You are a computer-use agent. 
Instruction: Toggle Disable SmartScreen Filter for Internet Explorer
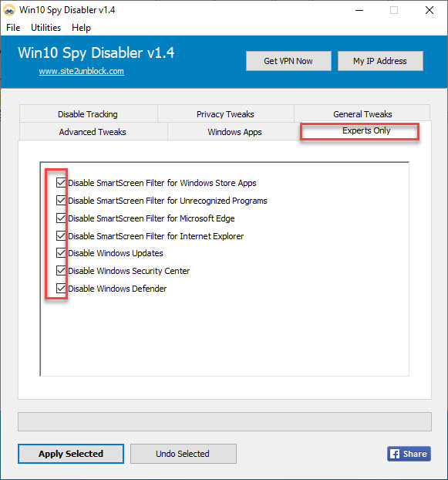[x=61, y=235]
